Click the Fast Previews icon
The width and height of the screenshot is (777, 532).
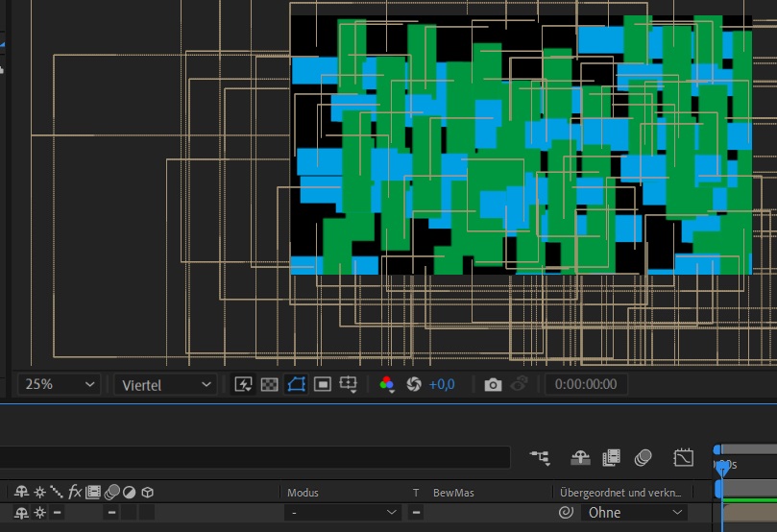243,384
